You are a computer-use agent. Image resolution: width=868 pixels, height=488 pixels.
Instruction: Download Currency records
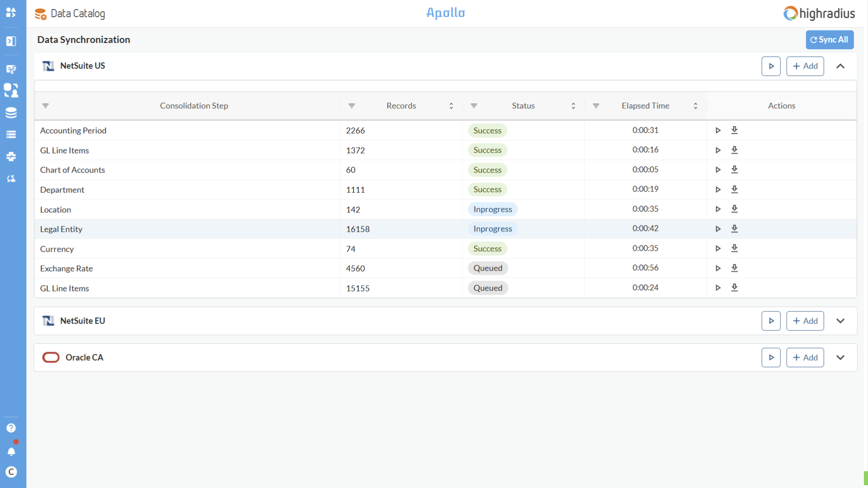point(735,248)
